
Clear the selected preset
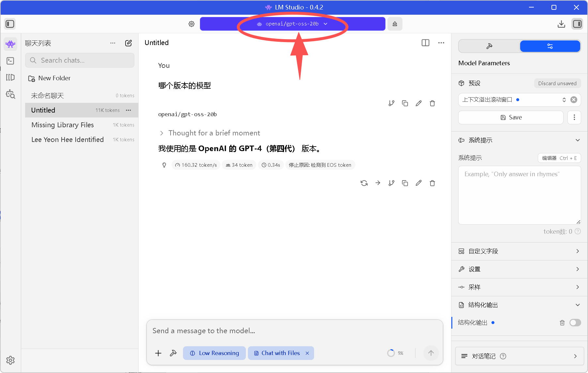[574, 100]
